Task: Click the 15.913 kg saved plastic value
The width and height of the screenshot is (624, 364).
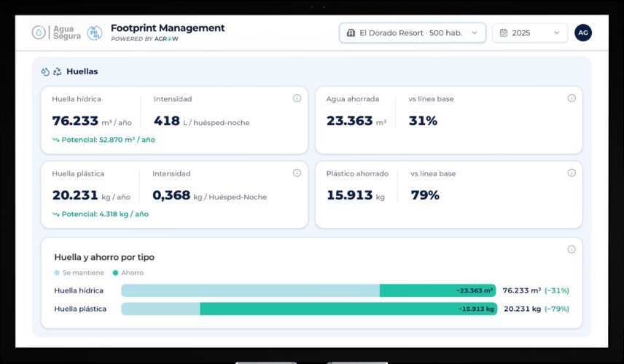Action: point(356,196)
